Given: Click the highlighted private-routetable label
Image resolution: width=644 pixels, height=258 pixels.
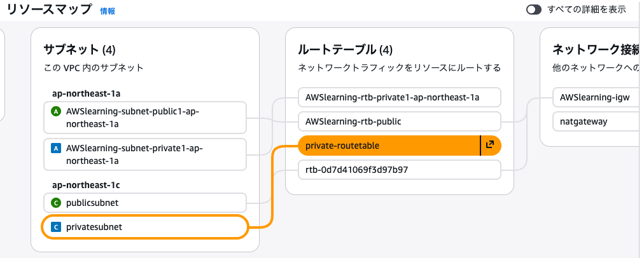Looking at the screenshot, I should [342, 146].
